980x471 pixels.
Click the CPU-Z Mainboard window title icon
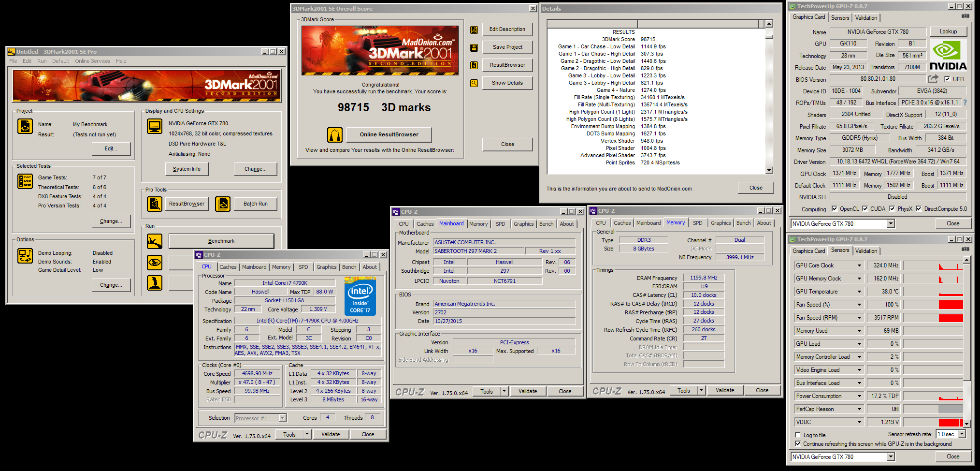point(396,212)
